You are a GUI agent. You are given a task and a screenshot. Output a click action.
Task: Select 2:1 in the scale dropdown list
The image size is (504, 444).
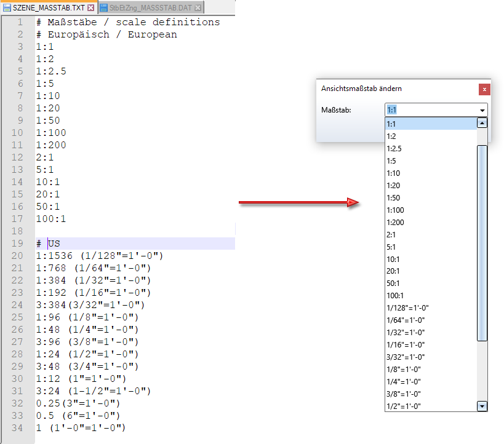point(431,234)
